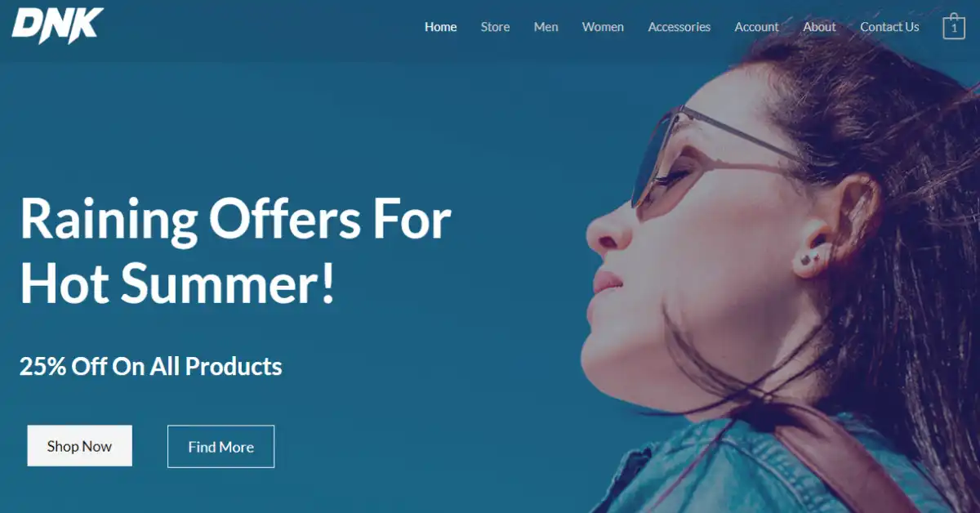Click the 25% Off On All Products text
This screenshot has width=980, height=513.
(151, 366)
